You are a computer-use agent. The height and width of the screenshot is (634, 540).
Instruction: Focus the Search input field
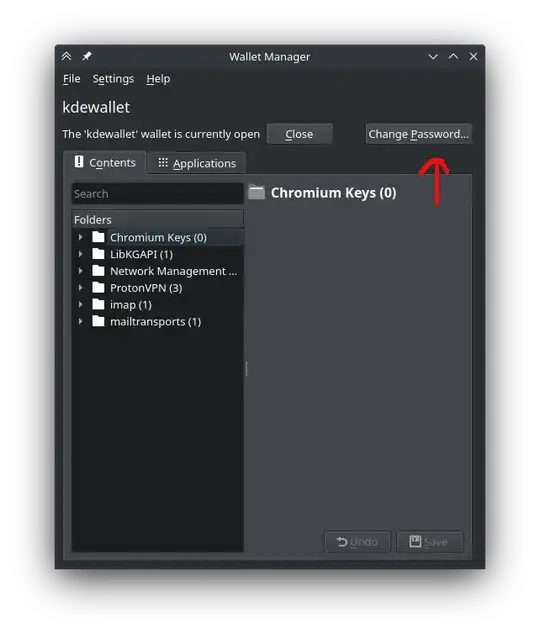click(x=158, y=194)
